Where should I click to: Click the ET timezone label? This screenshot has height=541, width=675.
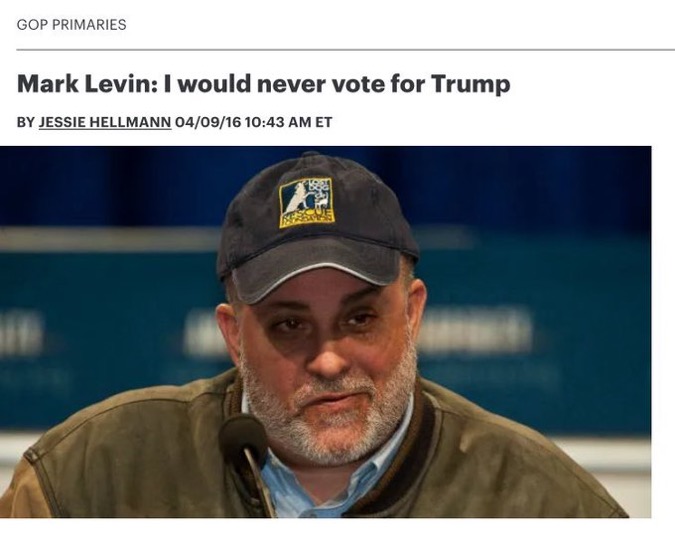tap(323, 122)
